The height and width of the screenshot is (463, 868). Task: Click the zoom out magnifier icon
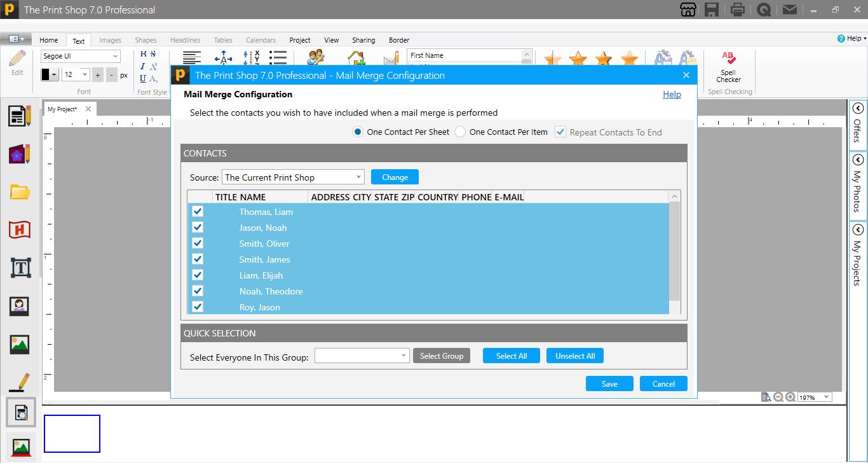(x=778, y=397)
